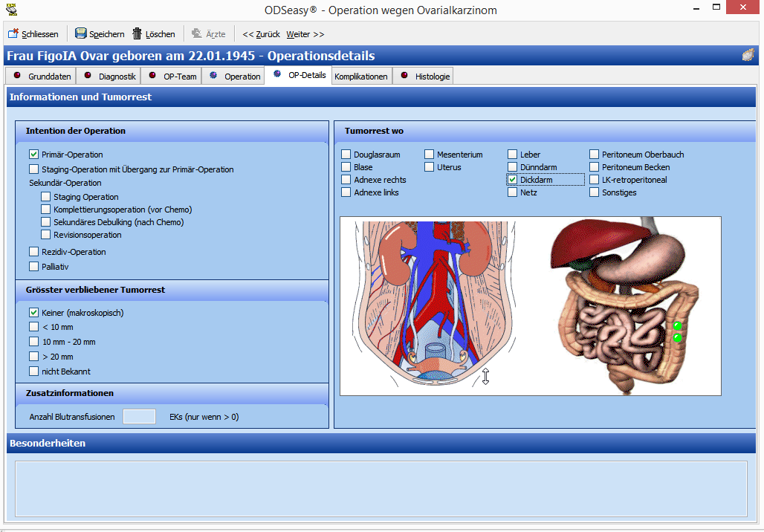This screenshot has width=764, height=532.
Task: Click the red dot icon on Diagnostik tab
Action: click(x=88, y=76)
